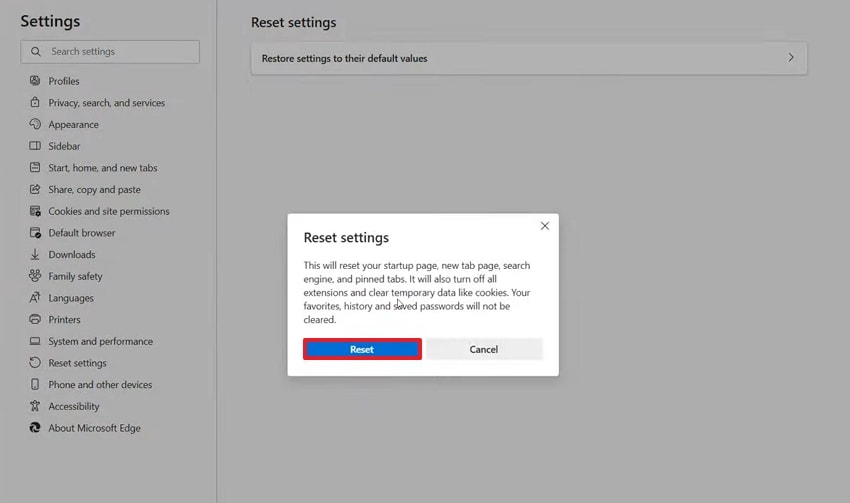Viewport: 850px width, 503px height.
Task: Cancel the reset settings dialog
Action: point(484,349)
